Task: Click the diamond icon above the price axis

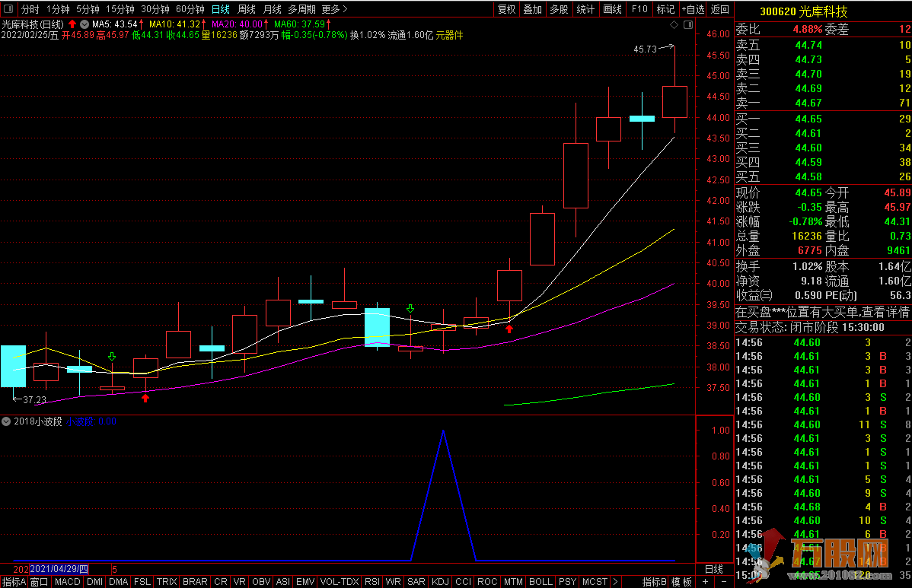Action: point(674,24)
